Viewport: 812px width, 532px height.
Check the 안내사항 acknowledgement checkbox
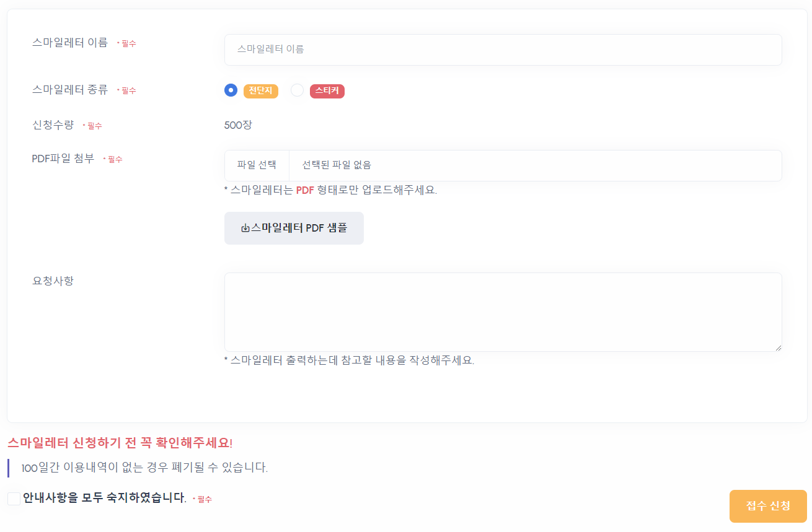[x=14, y=499]
